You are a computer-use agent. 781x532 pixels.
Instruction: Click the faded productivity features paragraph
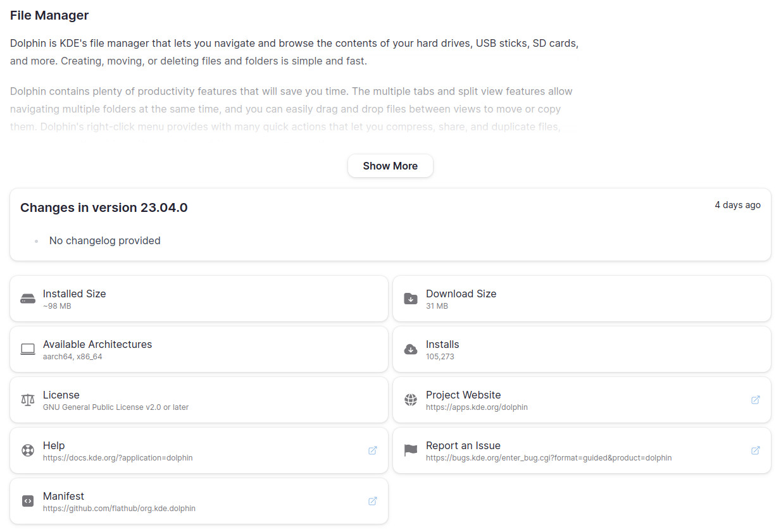coord(291,109)
